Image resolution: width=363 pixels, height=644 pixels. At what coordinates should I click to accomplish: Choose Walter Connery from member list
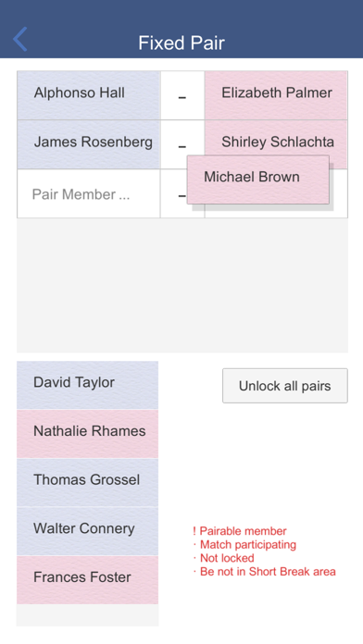[x=87, y=531]
